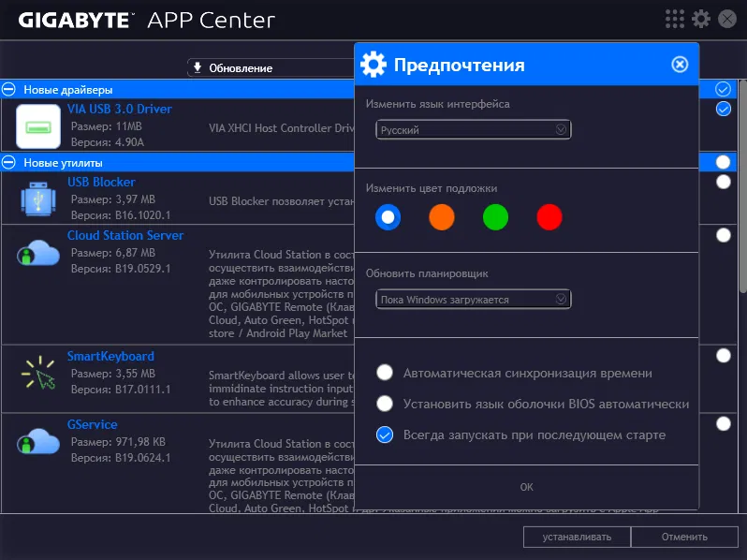Uncheck VIA USB 3.0 Driver selection
Viewport: 747px width, 560px height.
(724, 110)
